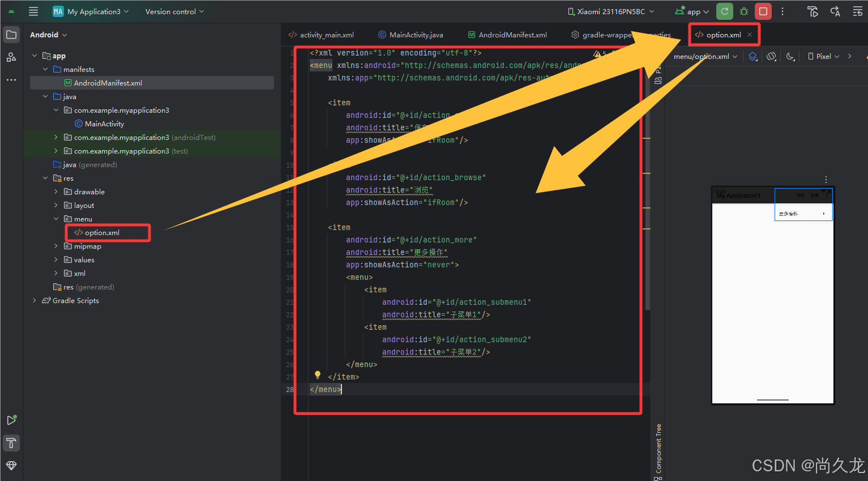The width and height of the screenshot is (868, 481).
Task: Select com.example.myapplication3 (test) package
Action: click(x=126, y=151)
